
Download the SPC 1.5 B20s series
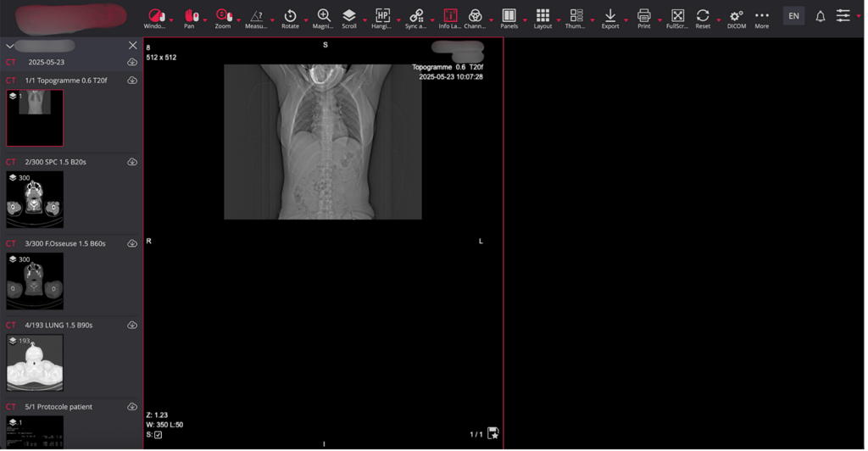132,162
